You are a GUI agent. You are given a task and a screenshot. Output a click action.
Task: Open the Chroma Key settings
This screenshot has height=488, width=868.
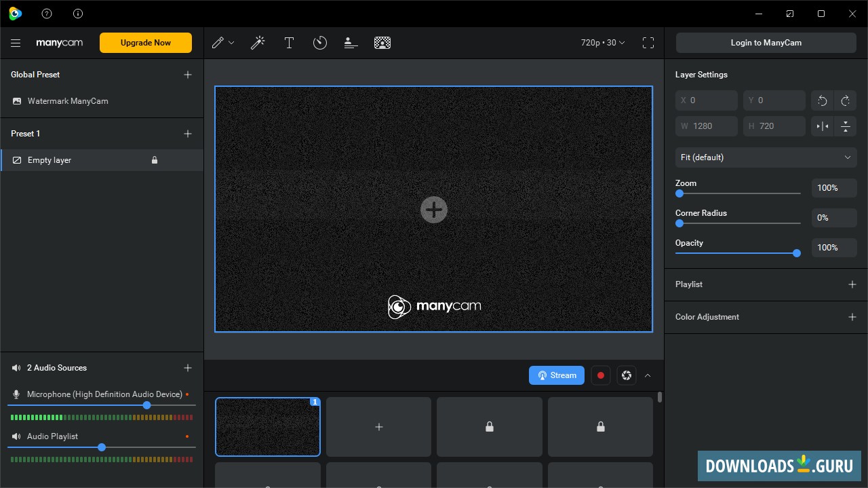(x=382, y=42)
